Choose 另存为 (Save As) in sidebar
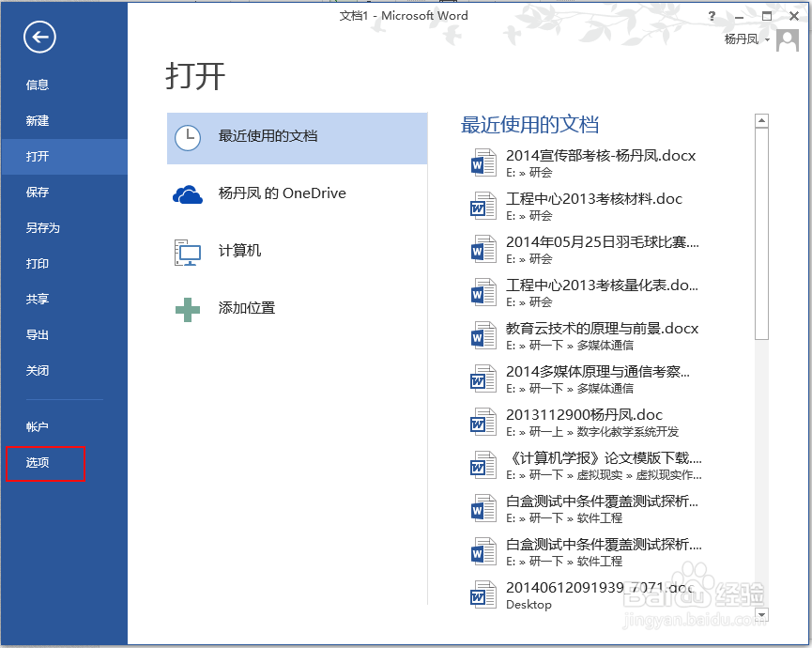Screen dimensions: 812x648 click(x=64, y=228)
